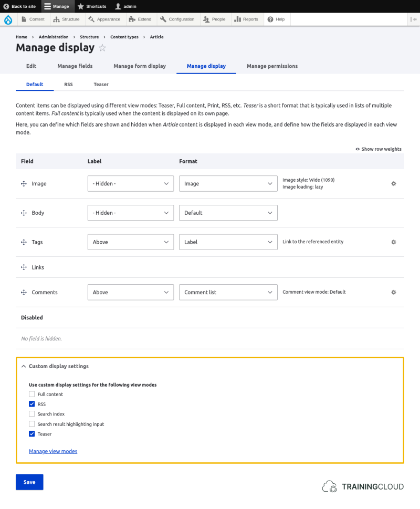Viewport: 420px width, 509px height.
Task: Click the drag handle for Comments row
Action: [x=24, y=292]
